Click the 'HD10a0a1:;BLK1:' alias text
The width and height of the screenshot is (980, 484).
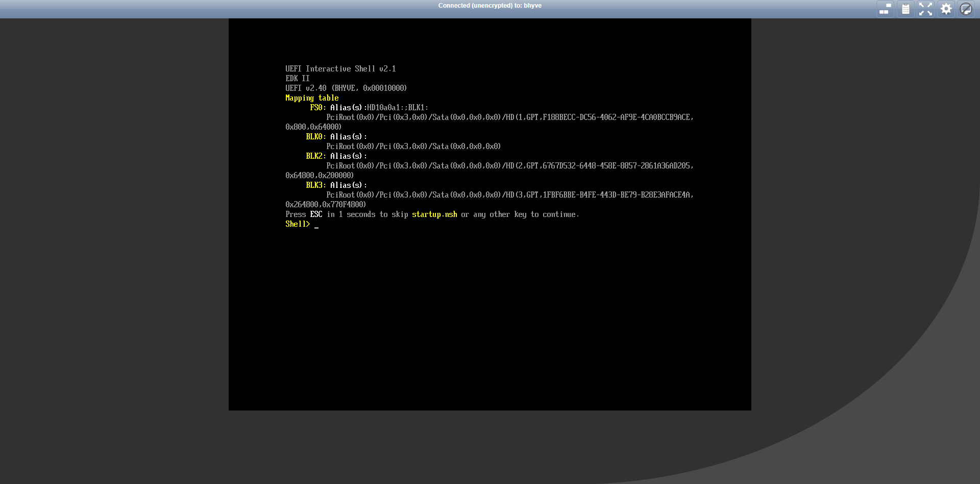click(x=398, y=108)
